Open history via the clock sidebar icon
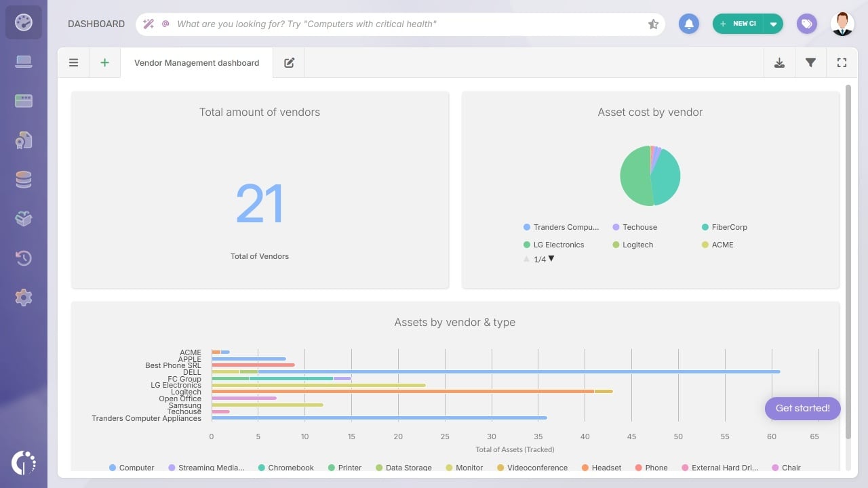This screenshot has height=488, width=868. click(24, 258)
